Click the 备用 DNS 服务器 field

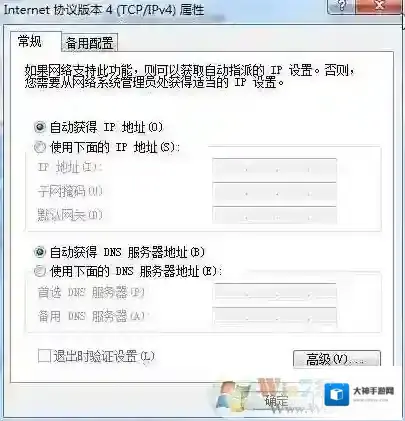[274, 316]
